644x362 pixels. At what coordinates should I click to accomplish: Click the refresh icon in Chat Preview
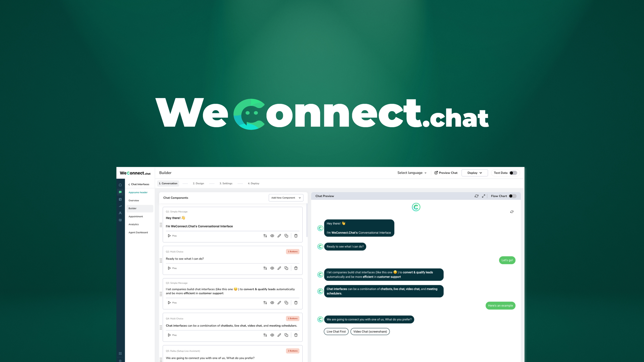click(476, 196)
